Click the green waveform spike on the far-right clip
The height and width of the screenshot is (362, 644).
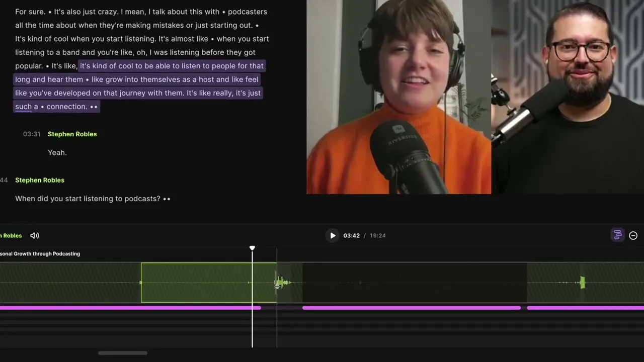(x=582, y=283)
